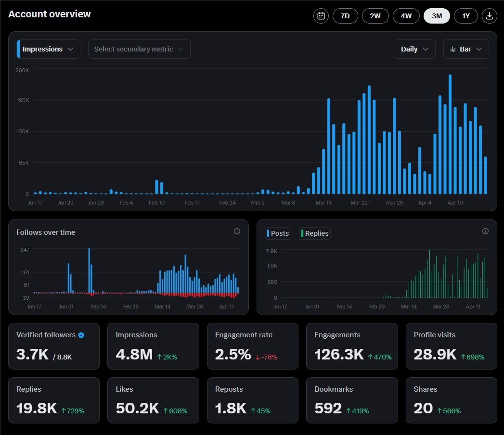Image resolution: width=504 pixels, height=435 pixels.
Task: Click the Posts and Replies info icon
Action: click(x=485, y=231)
